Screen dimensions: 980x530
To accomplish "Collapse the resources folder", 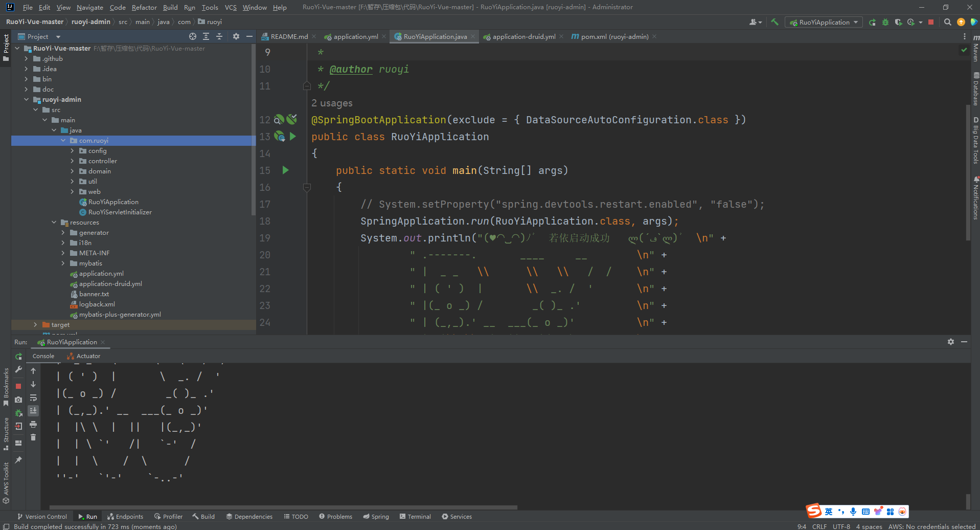I will tap(54, 223).
